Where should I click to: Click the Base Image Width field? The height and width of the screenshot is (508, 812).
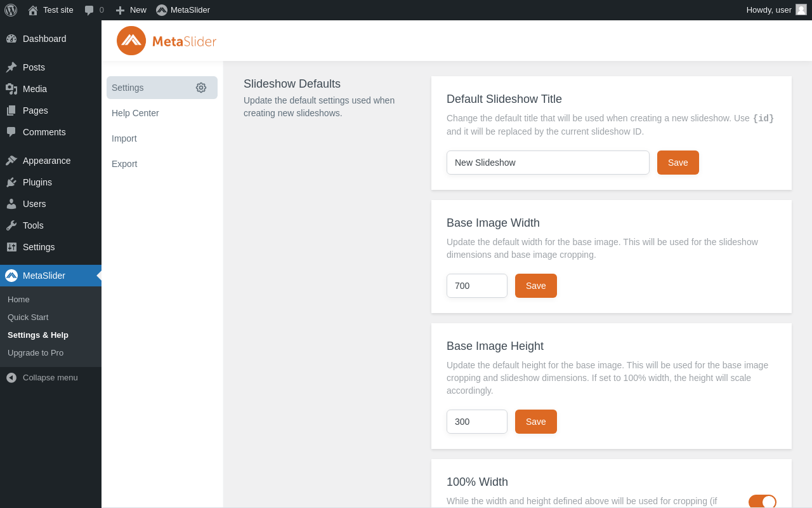click(x=476, y=286)
